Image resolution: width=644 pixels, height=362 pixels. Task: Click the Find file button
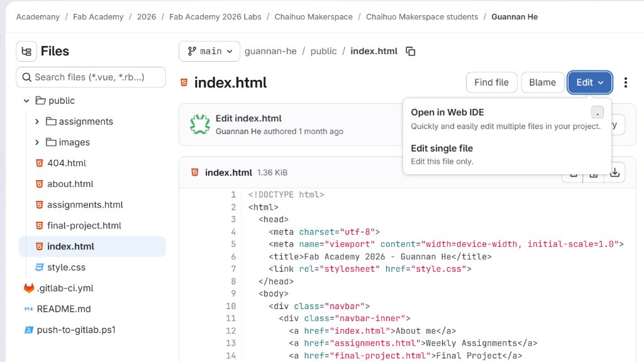[491, 82]
